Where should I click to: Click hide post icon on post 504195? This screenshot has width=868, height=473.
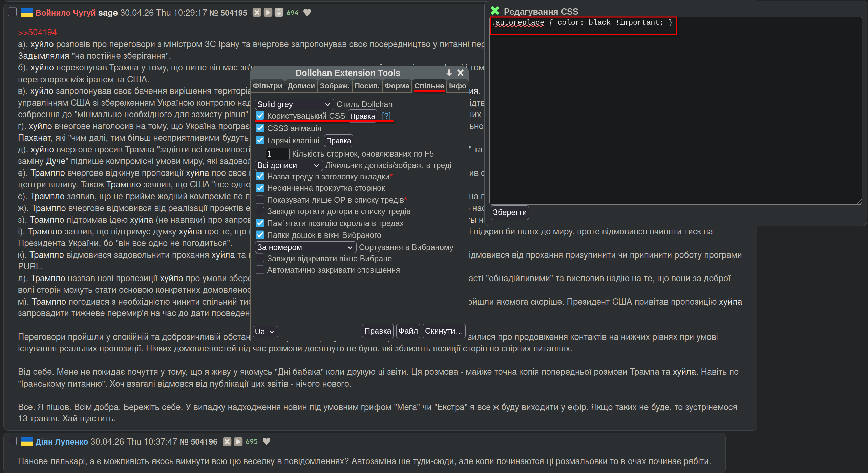257,13
